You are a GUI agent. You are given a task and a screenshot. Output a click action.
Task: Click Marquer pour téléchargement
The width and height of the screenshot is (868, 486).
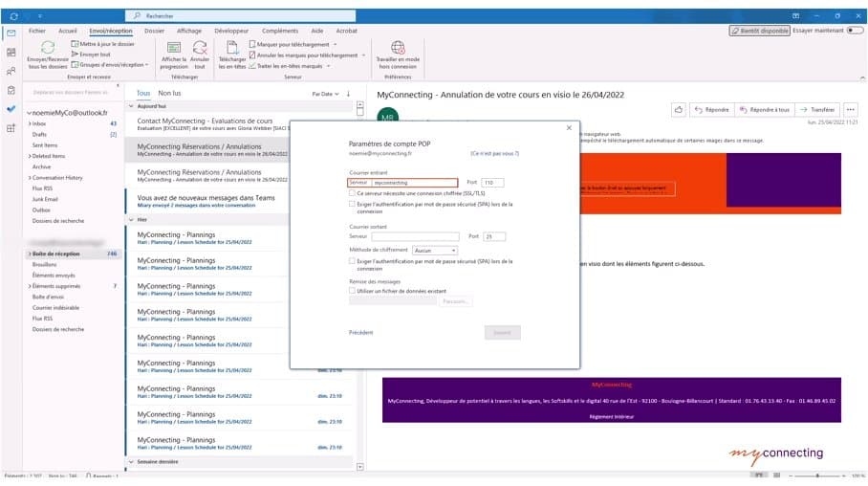tap(293, 44)
